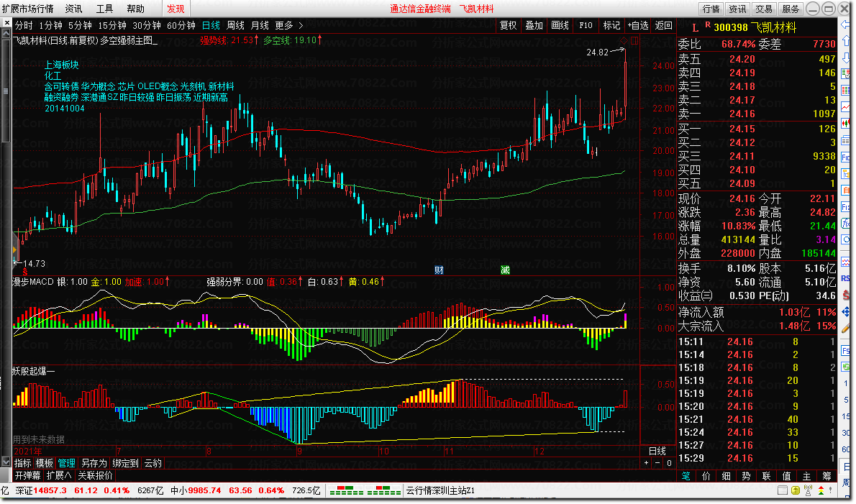Click the left arrow sidebar icon
The height and width of the screenshot is (504, 856).
[x=846, y=25]
